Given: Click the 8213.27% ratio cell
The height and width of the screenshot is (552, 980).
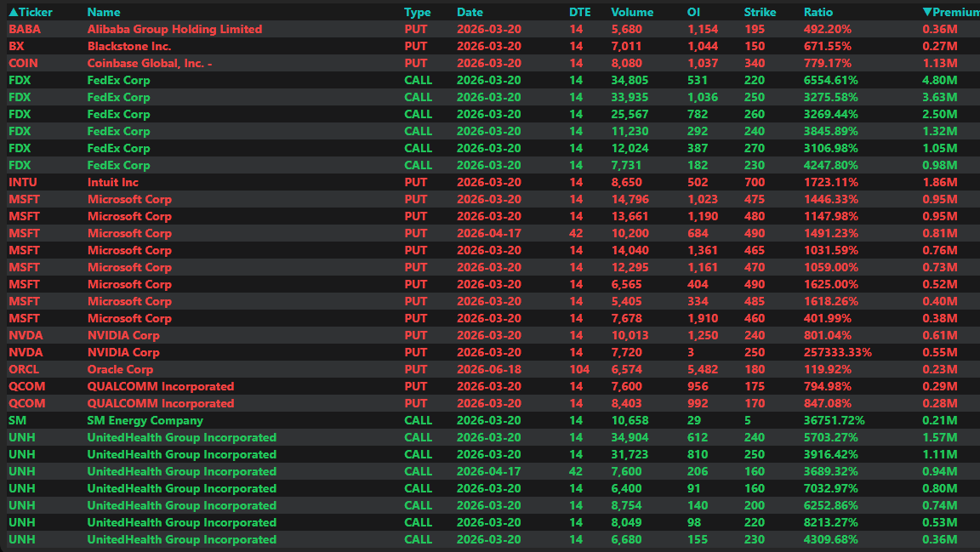Looking at the screenshot, I should (830, 522).
